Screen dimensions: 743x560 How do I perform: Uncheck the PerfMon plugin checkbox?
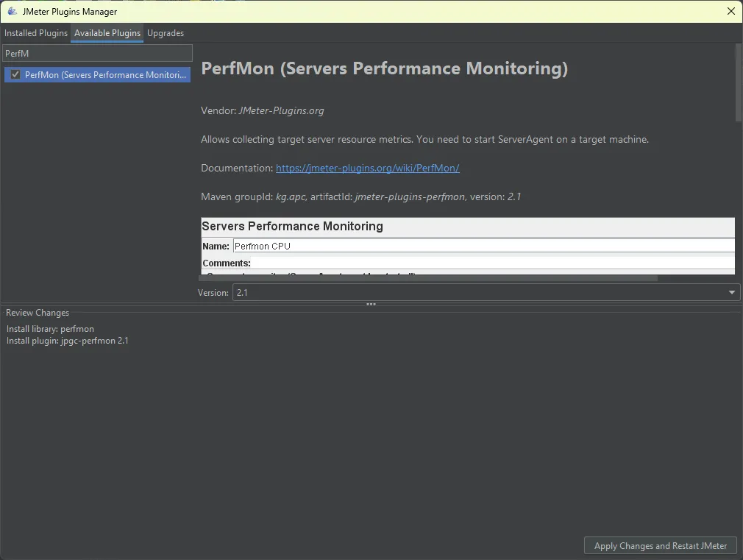point(15,75)
